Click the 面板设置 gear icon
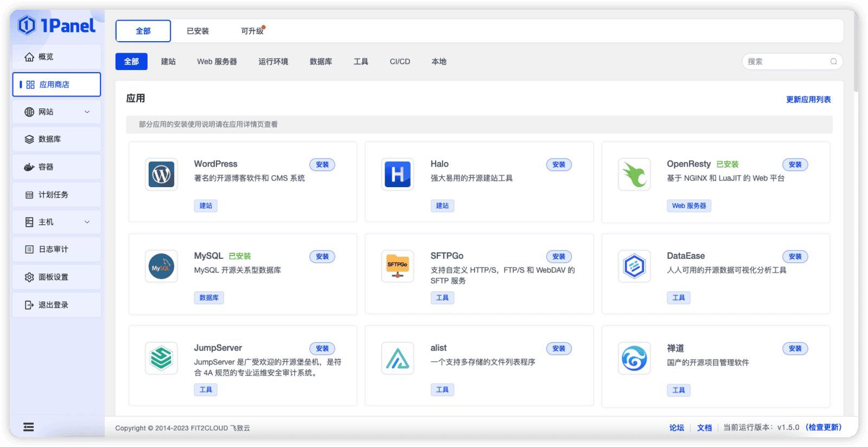The height and width of the screenshot is (447, 868). [x=29, y=277]
